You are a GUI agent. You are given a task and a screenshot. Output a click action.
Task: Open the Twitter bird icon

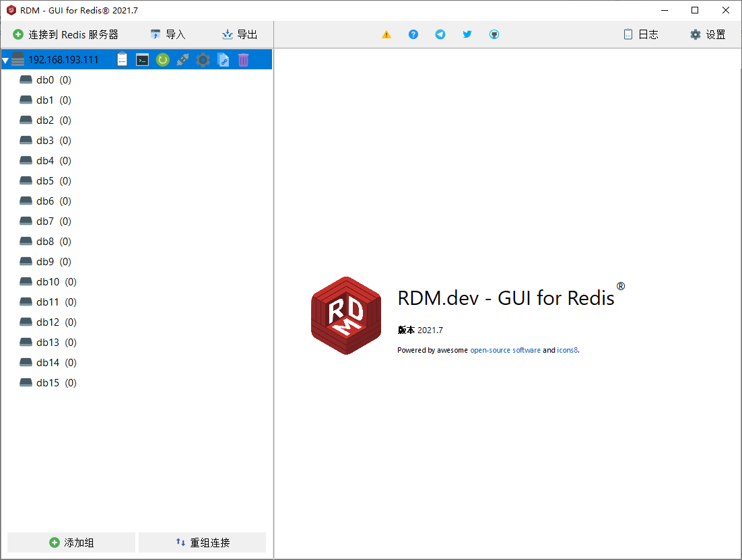click(467, 34)
